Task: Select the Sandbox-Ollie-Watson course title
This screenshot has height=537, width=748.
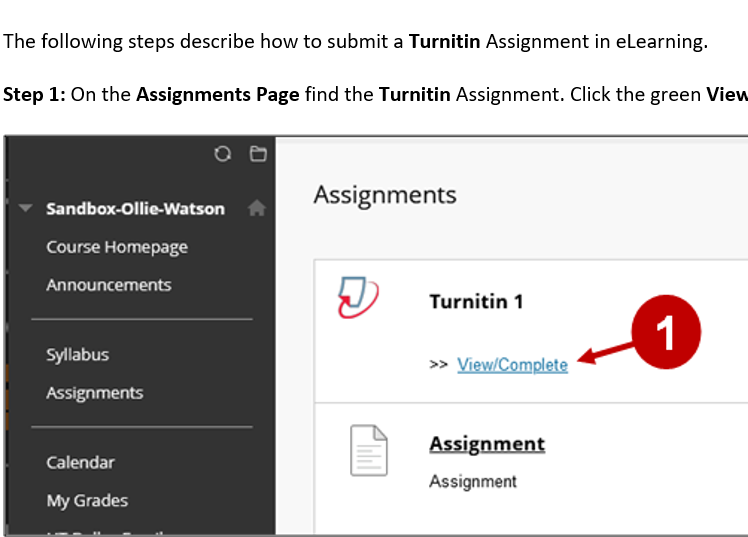Action: [135, 209]
